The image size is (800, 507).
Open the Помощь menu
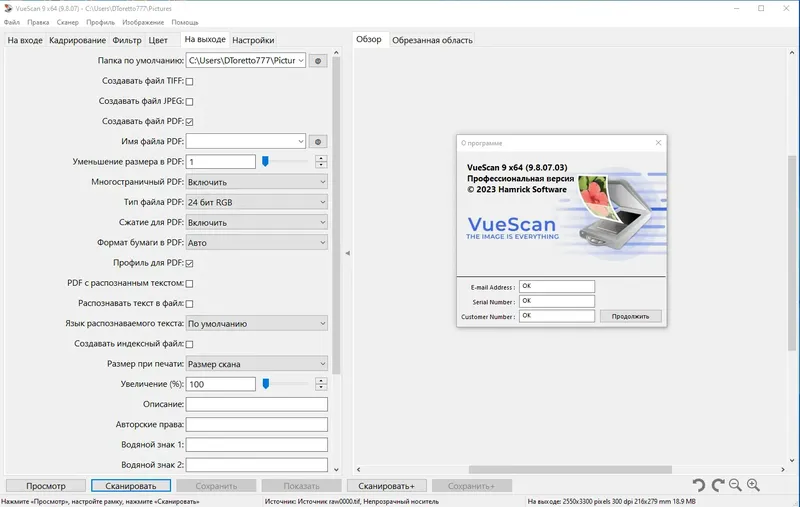click(x=185, y=22)
